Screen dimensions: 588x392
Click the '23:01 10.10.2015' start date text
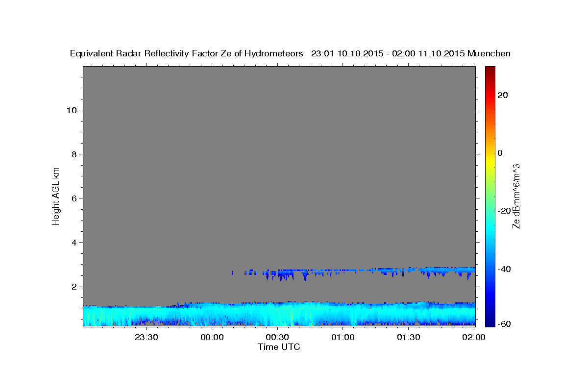point(346,53)
